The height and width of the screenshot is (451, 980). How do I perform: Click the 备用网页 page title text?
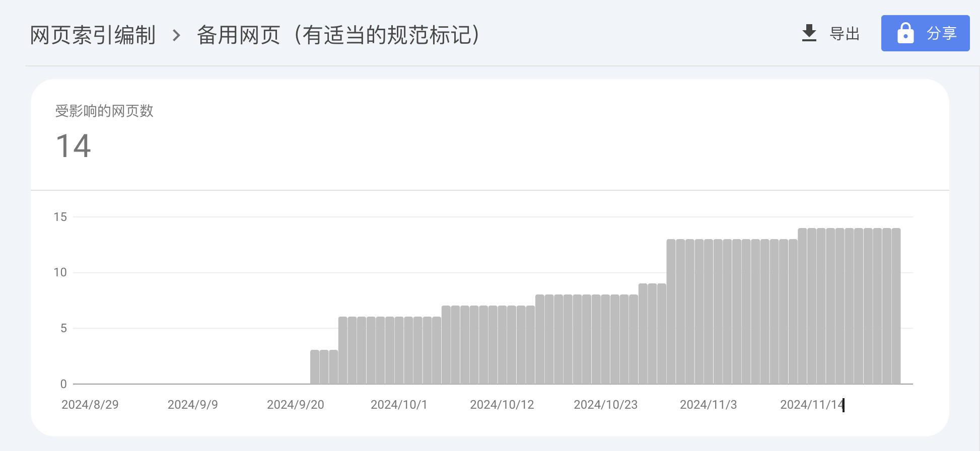pyautogui.click(x=238, y=35)
